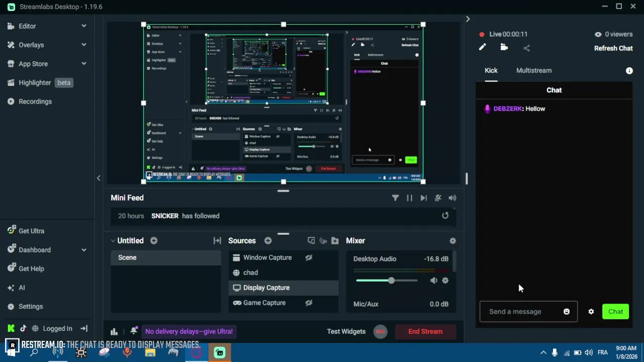Toggle the REC recording button
The height and width of the screenshot is (362, 644).
pyautogui.click(x=380, y=331)
